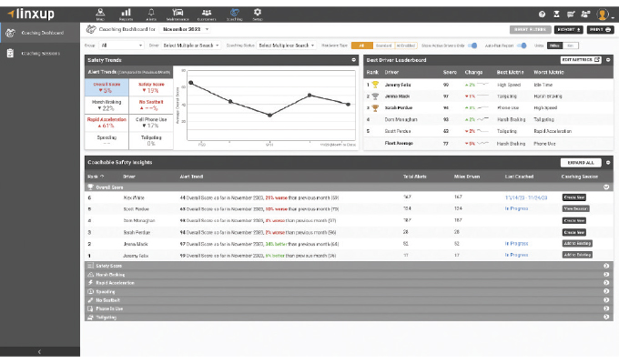Select the Standard hardware type option
The width and height of the screenshot is (619, 364).
pyautogui.click(x=383, y=44)
